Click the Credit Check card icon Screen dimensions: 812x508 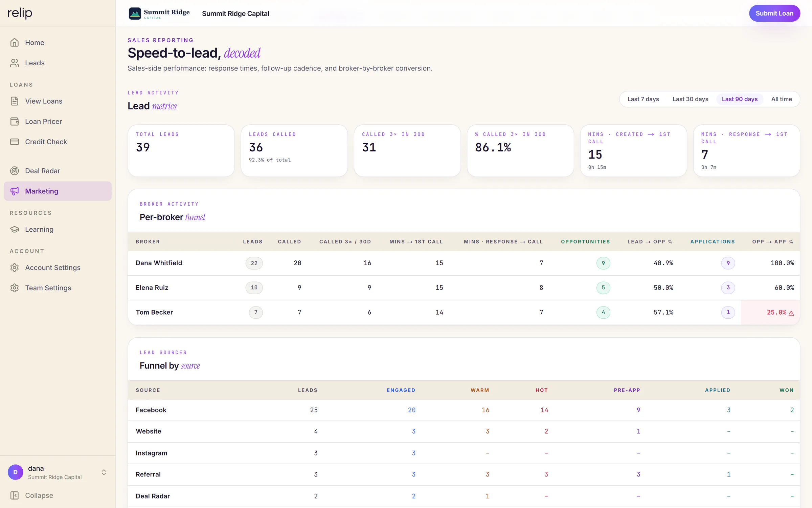(15, 142)
